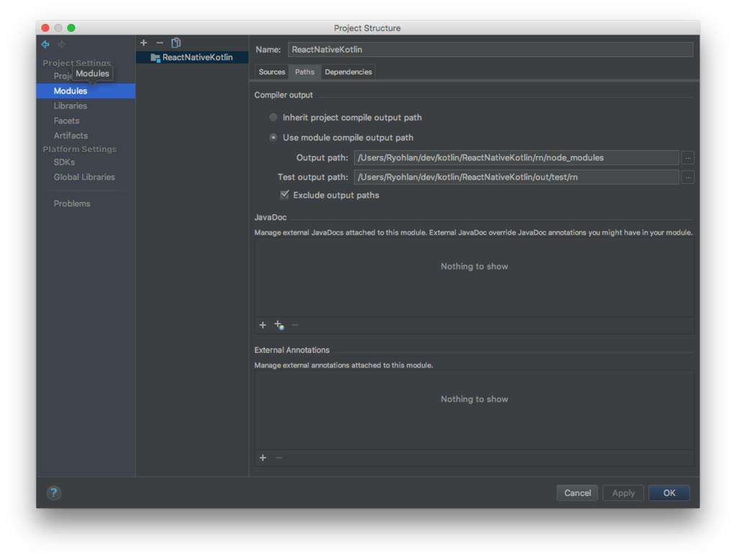Remove external annotation with minus icon
Image resolution: width=736 pixels, height=560 pixels.
click(x=279, y=458)
